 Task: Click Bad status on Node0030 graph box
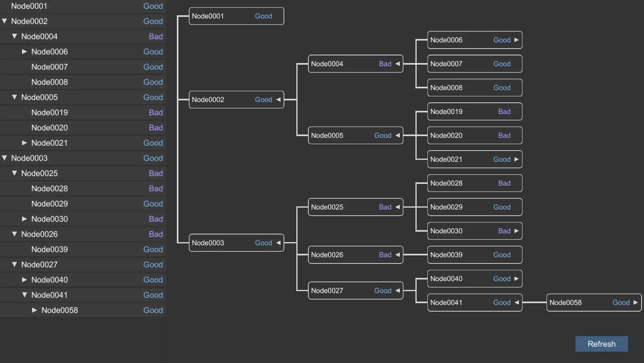pyautogui.click(x=504, y=231)
